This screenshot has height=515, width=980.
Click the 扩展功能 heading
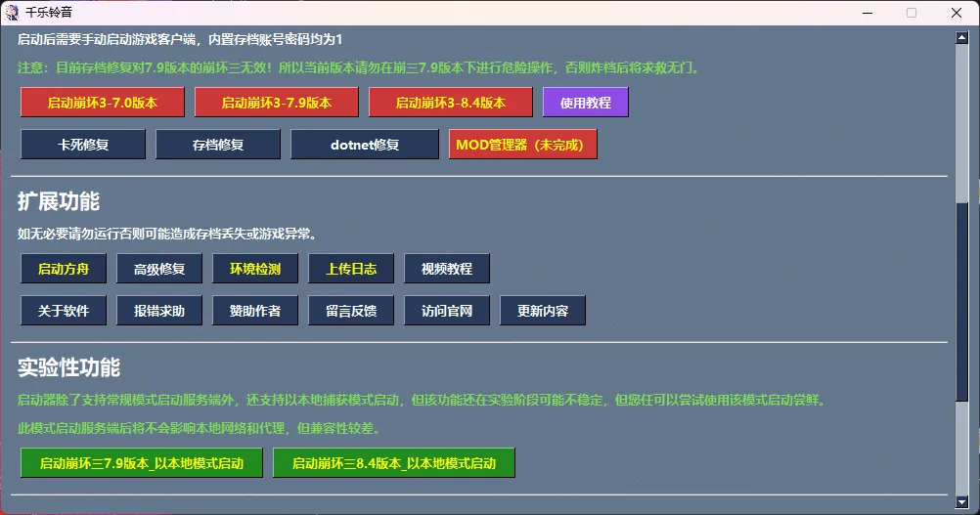59,201
